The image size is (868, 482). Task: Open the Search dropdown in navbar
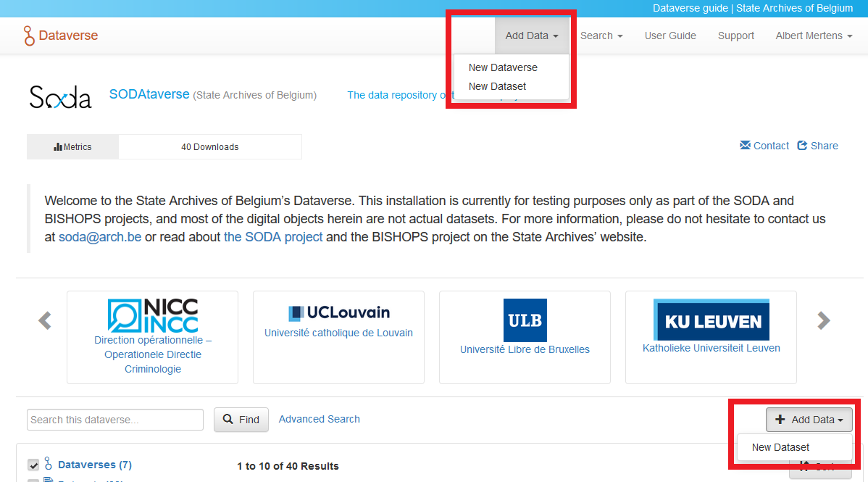(601, 36)
